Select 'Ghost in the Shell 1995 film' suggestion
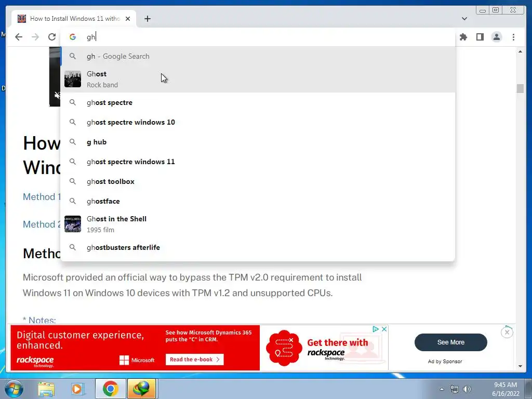 pyautogui.click(x=258, y=224)
